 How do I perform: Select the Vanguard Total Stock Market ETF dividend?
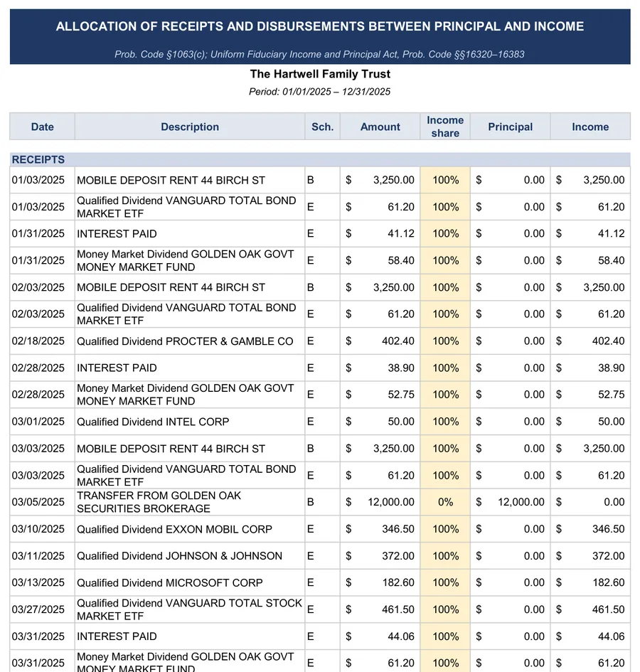(x=189, y=610)
